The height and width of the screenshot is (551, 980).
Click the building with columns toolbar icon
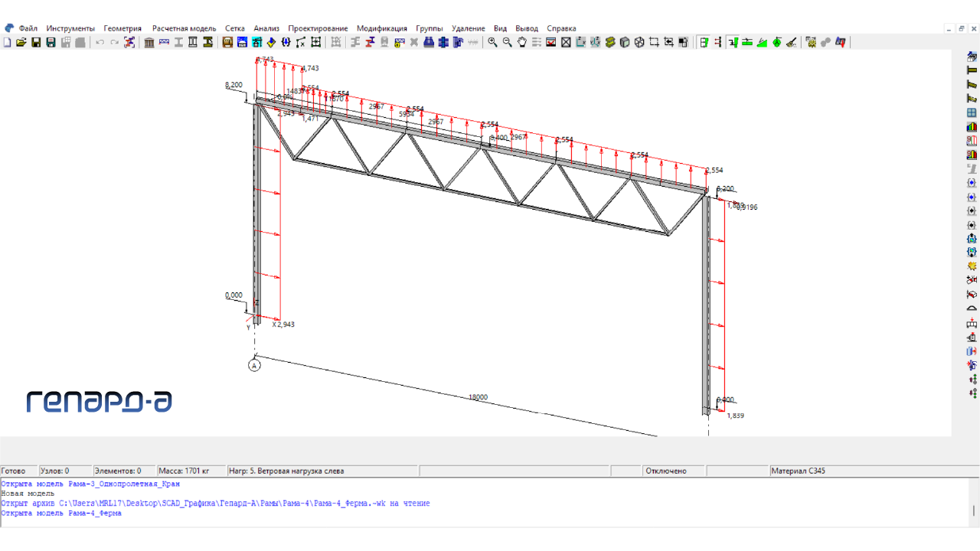click(149, 43)
